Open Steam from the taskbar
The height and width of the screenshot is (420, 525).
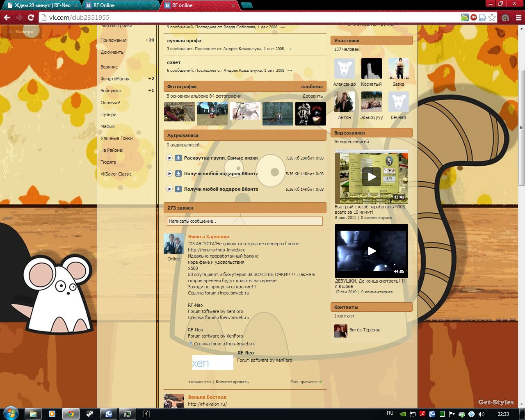pyautogui.click(x=90, y=414)
